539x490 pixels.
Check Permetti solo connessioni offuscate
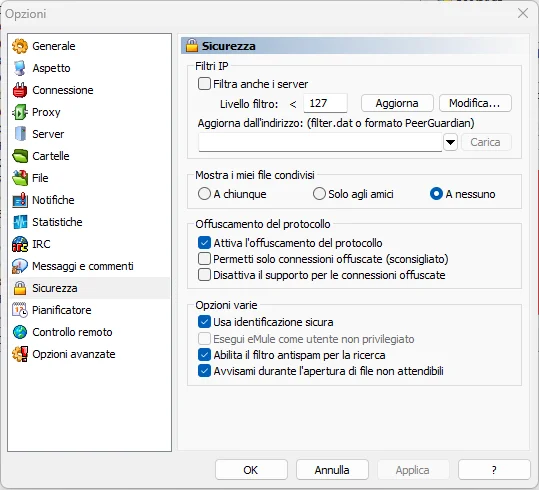[x=204, y=259]
